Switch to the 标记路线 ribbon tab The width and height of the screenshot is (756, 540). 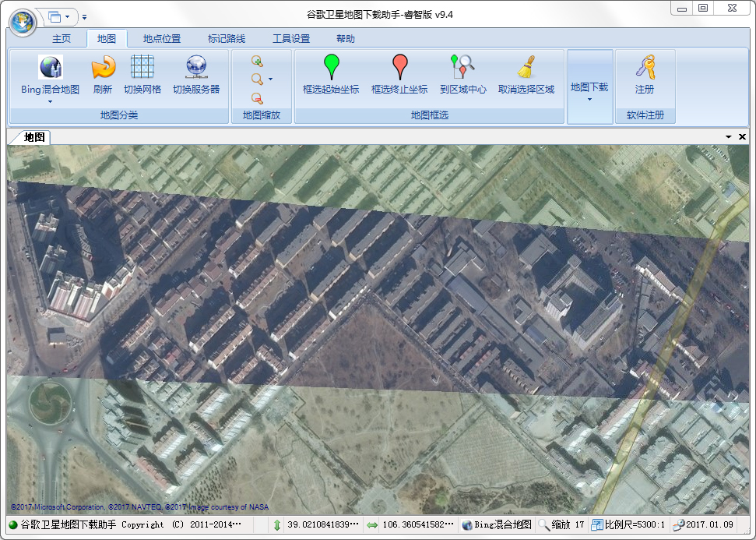click(227, 39)
